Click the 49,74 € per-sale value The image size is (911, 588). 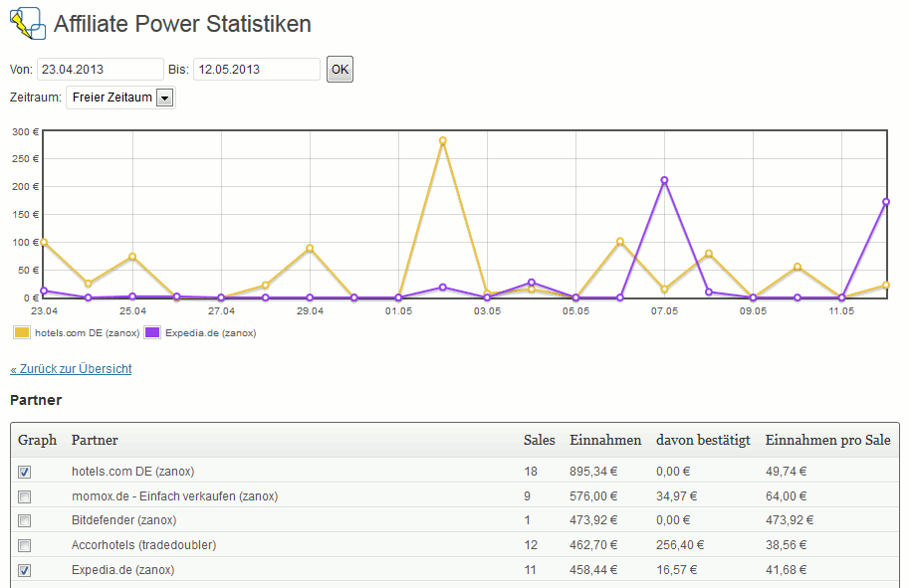click(x=787, y=472)
